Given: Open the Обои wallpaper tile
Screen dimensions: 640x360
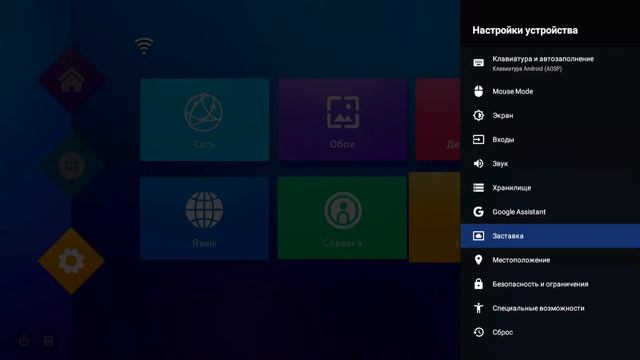Looking at the screenshot, I should click(342, 120).
